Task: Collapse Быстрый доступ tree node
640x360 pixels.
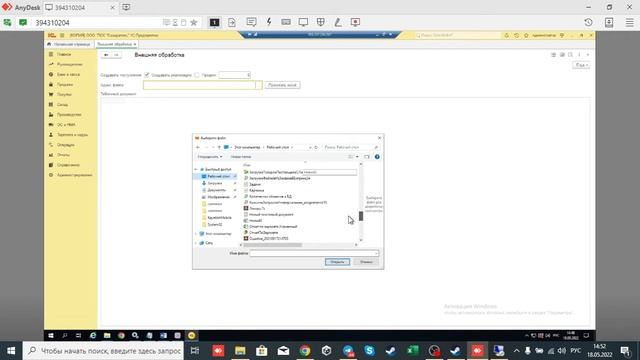Action: 196,169
